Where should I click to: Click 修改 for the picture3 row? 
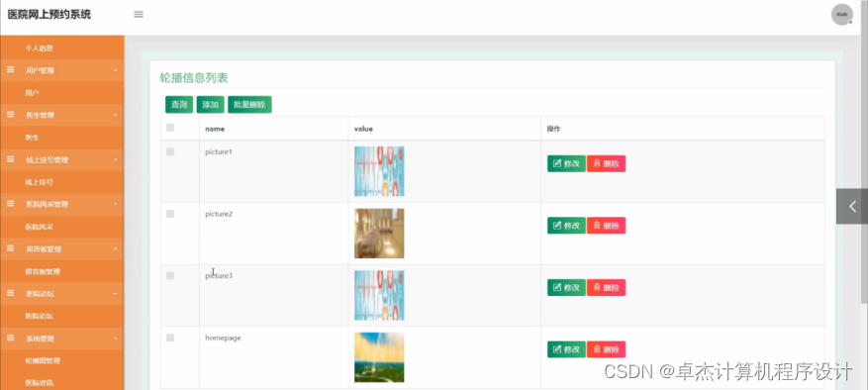[566, 287]
